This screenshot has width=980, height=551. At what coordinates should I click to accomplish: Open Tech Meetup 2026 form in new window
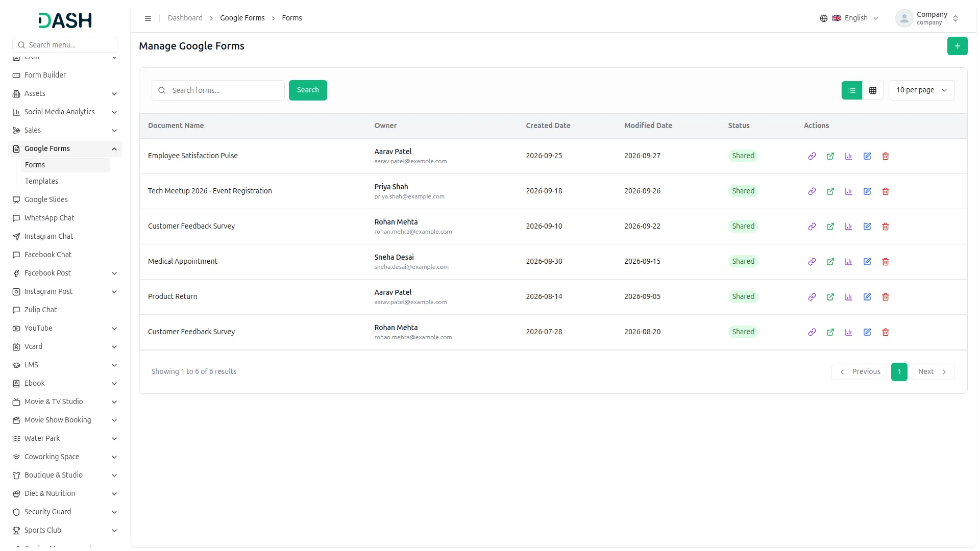(x=830, y=191)
